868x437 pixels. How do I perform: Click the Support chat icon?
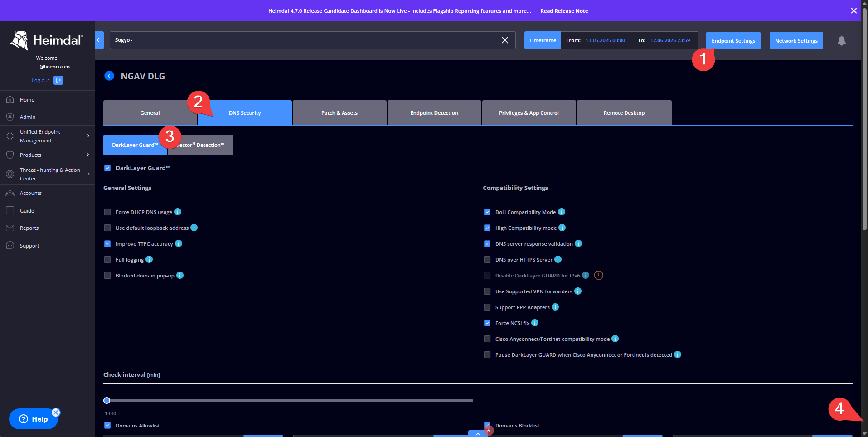point(10,246)
